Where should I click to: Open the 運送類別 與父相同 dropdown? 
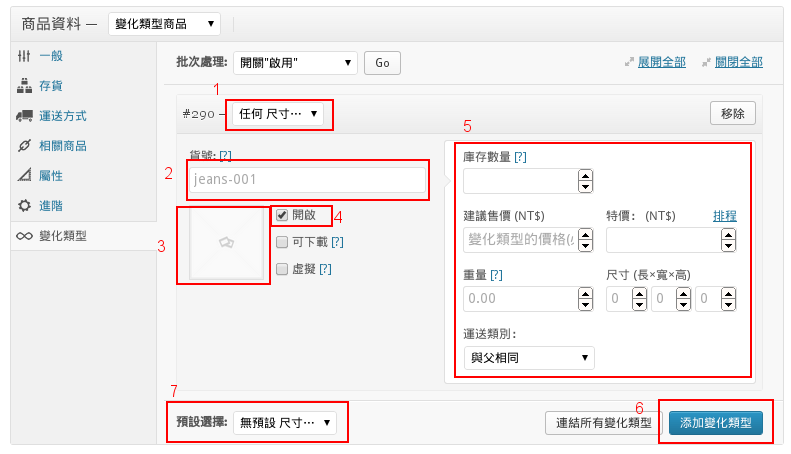(529, 358)
